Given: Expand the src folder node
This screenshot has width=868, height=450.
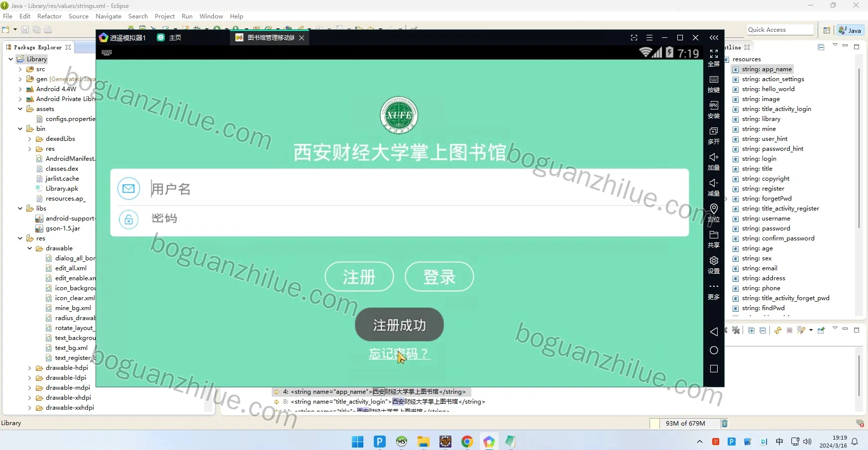Looking at the screenshot, I should [20, 69].
